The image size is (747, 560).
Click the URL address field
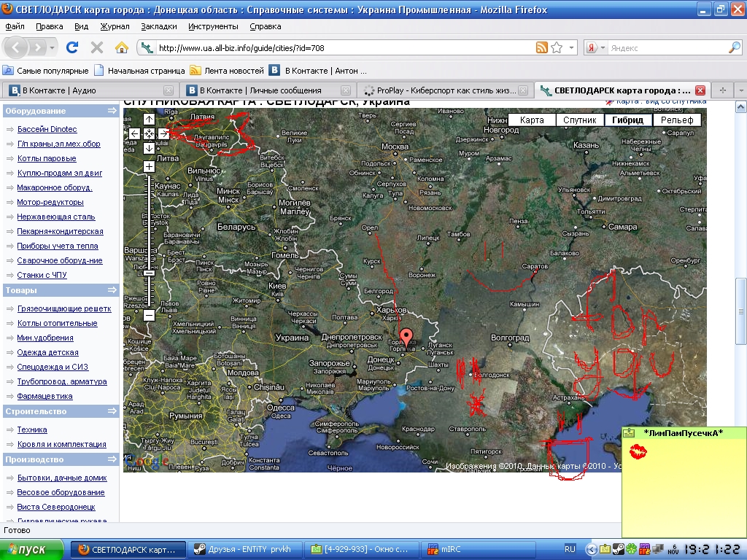[345, 47]
